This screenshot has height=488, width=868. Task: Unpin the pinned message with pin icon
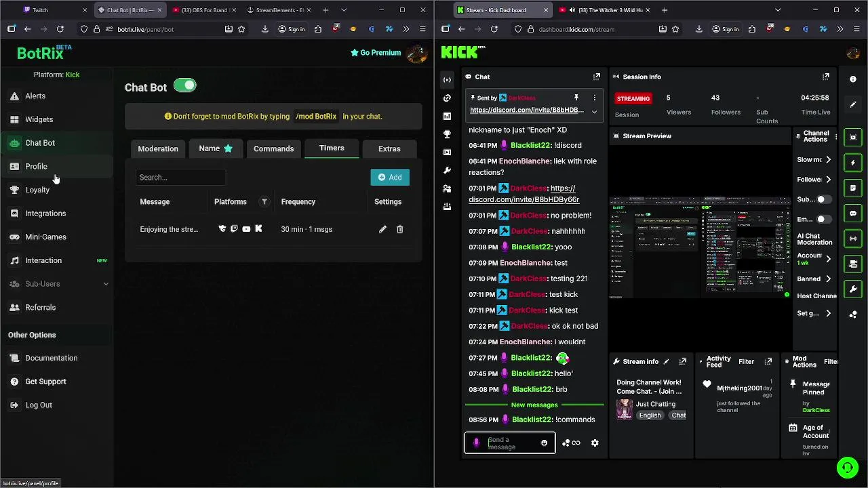point(576,98)
